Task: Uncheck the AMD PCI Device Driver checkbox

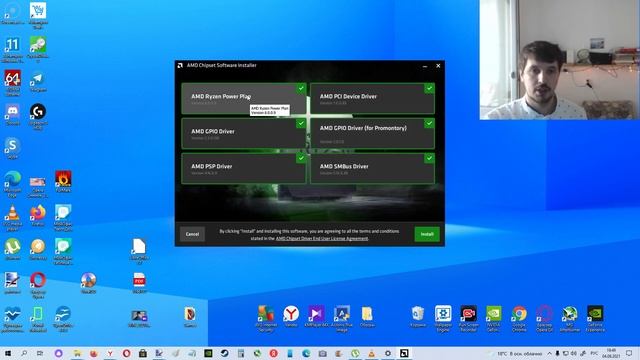Action: [x=429, y=88]
